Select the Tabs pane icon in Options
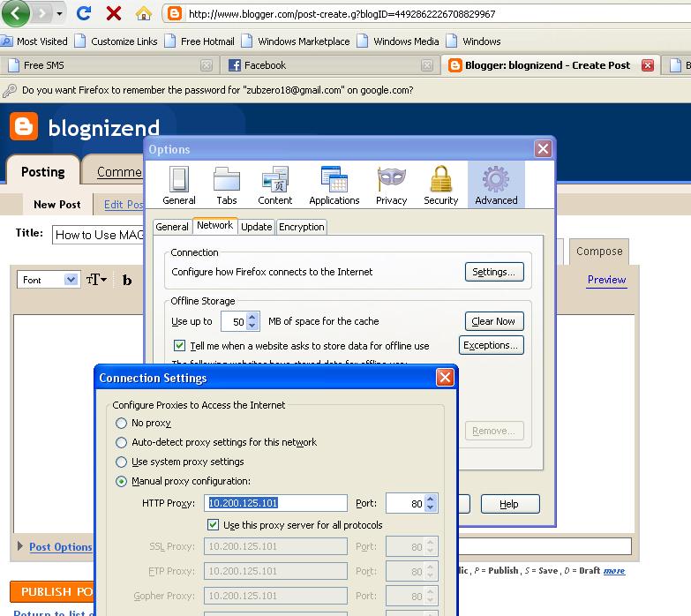Image resolution: width=691 pixels, height=616 pixels. tap(227, 185)
